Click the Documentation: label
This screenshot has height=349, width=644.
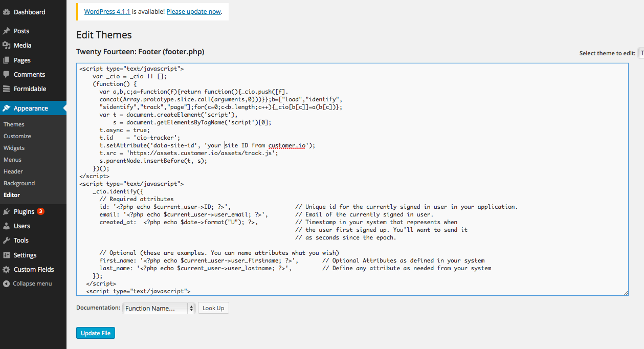[98, 308]
